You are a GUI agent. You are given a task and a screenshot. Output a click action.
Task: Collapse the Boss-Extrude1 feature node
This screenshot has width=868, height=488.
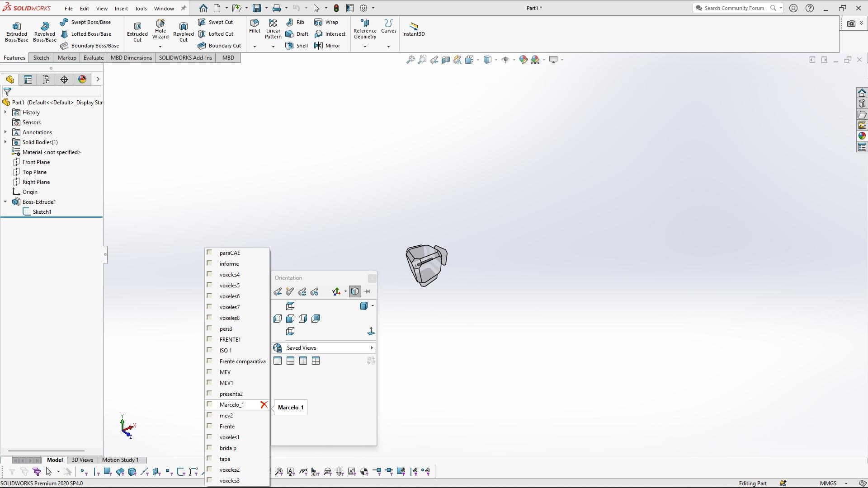point(5,202)
